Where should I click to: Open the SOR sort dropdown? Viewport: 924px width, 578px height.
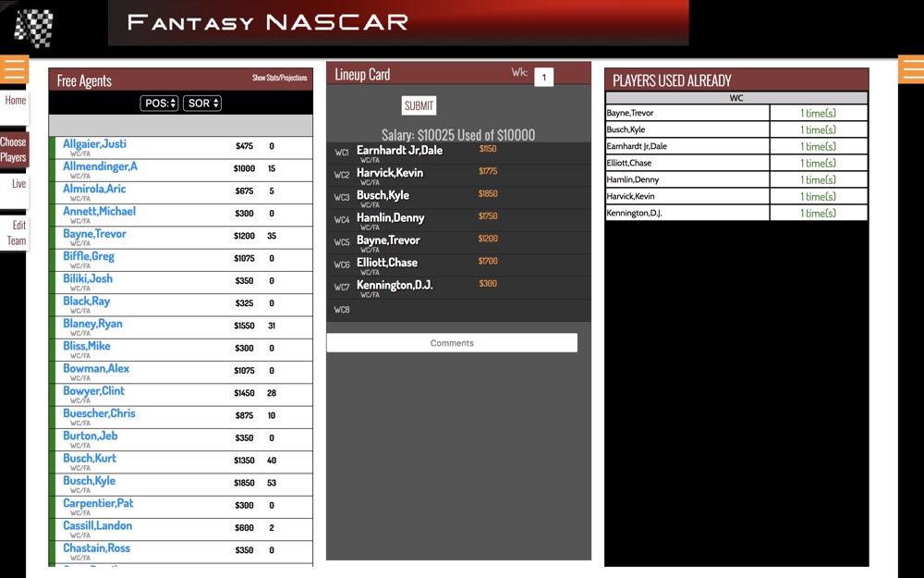point(202,104)
